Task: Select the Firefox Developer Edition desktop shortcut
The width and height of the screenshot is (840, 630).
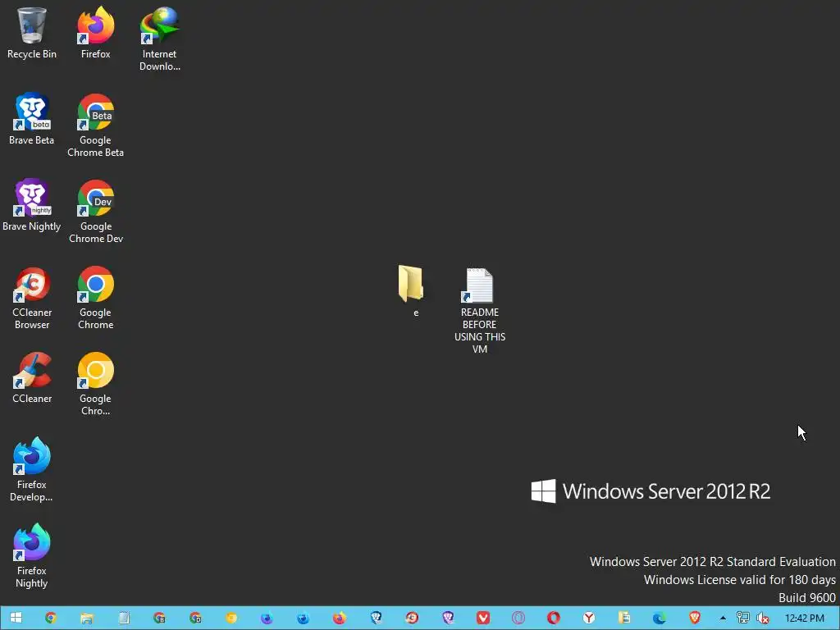Action: tap(32, 469)
